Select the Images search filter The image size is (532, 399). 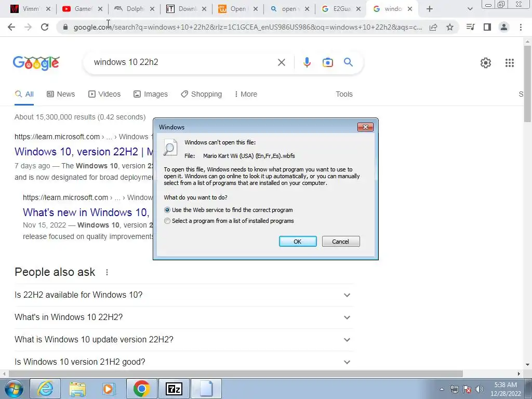pos(151,94)
